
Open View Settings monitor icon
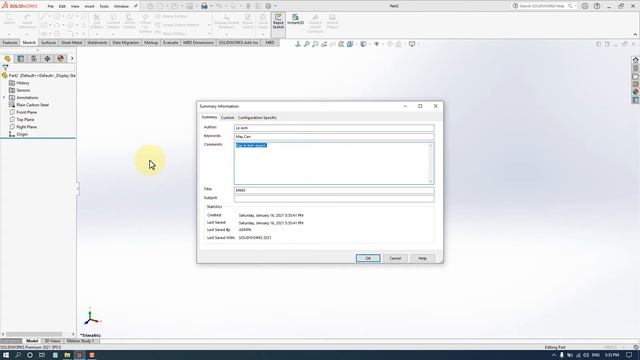coord(412,44)
